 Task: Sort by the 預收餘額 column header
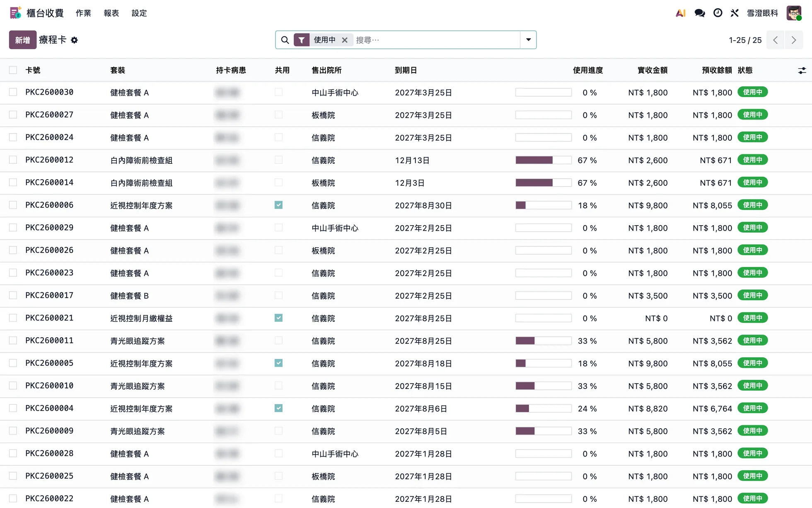click(x=717, y=70)
